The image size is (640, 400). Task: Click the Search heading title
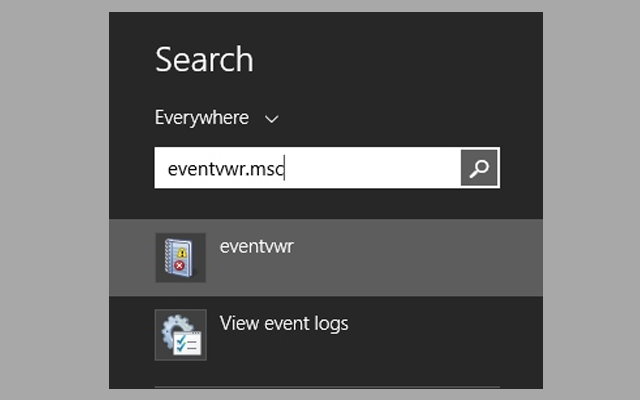tap(204, 60)
